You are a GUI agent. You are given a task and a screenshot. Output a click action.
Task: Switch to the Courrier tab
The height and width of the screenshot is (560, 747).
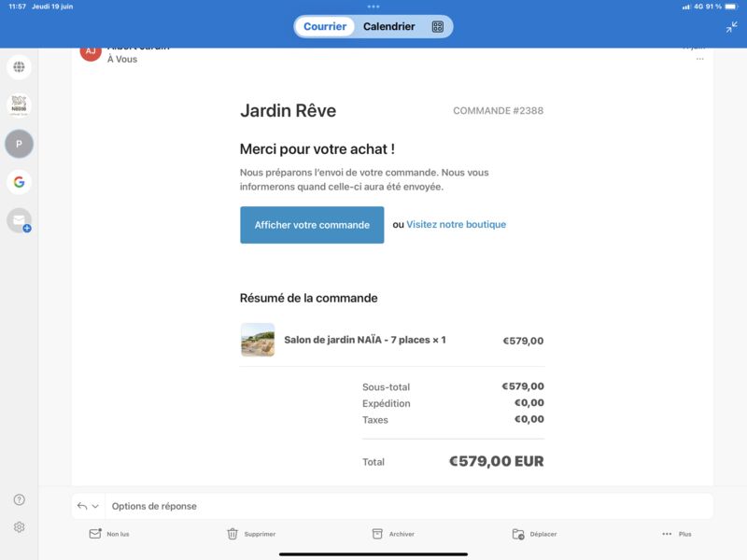pos(325,27)
